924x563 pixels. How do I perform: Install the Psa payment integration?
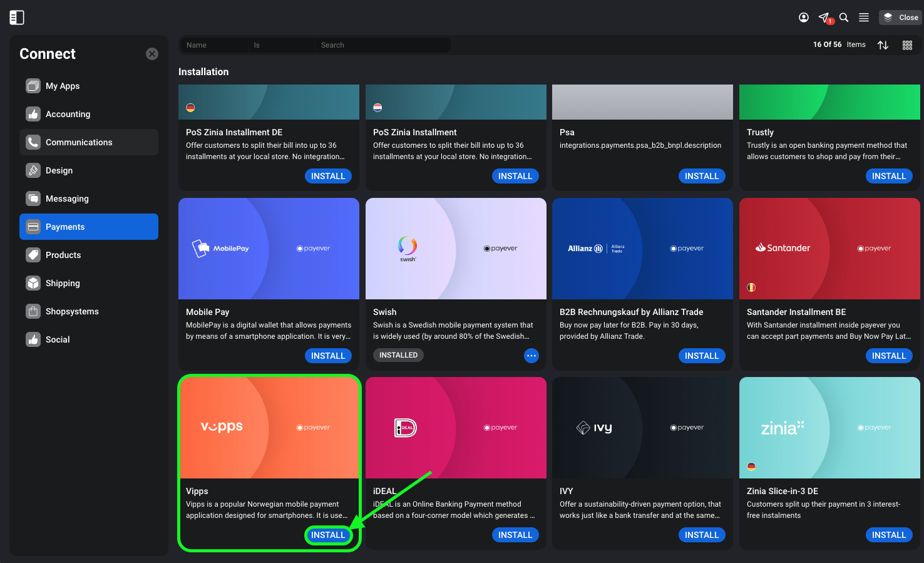pos(702,176)
